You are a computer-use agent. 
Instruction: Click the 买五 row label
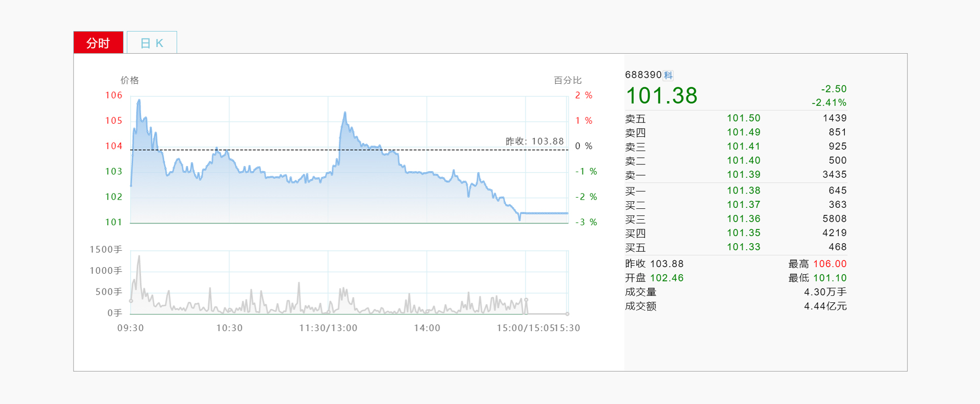tap(635, 248)
